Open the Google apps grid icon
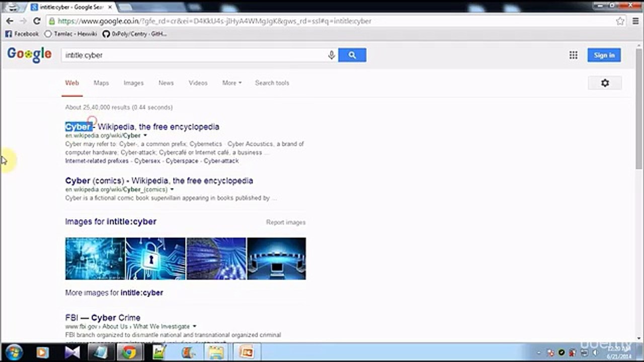644x362 pixels. tap(573, 55)
